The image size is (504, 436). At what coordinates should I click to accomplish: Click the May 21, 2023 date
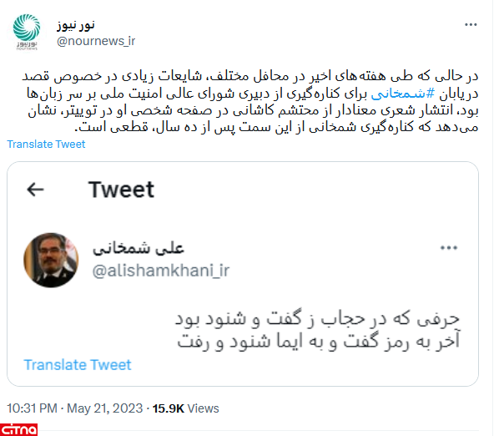click(105, 408)
